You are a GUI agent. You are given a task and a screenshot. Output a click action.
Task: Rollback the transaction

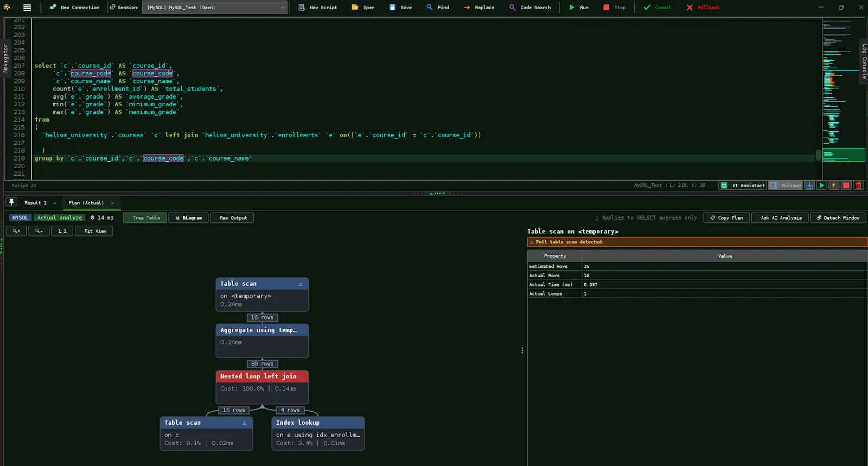703,8
